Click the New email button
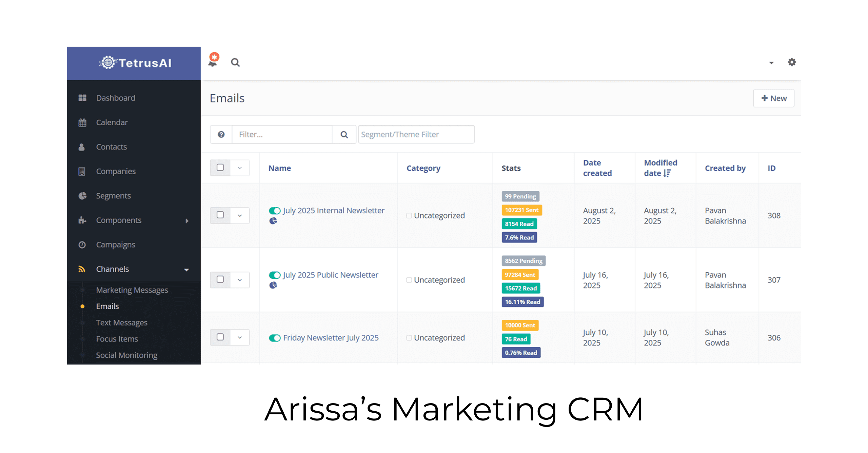The image size is (868, 453). pyautogui.click(x=773, y=98)
